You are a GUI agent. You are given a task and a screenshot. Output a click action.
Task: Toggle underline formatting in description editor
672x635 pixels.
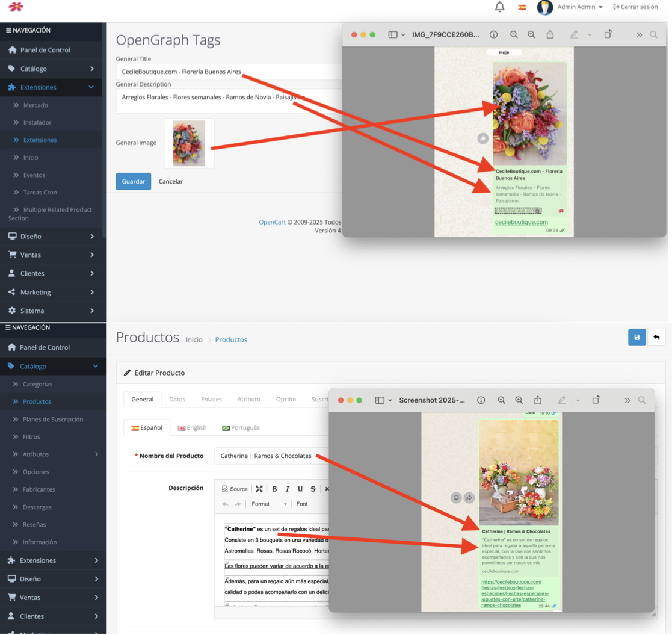(x=300, y=489)
